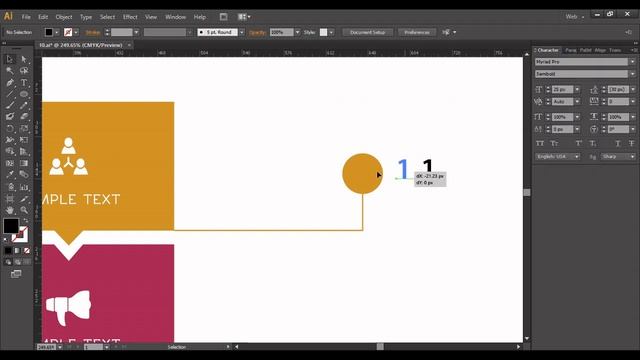640x360 pixels.
Task: Open the English: USA language dropdown
Action: click(x=558, y=157)
